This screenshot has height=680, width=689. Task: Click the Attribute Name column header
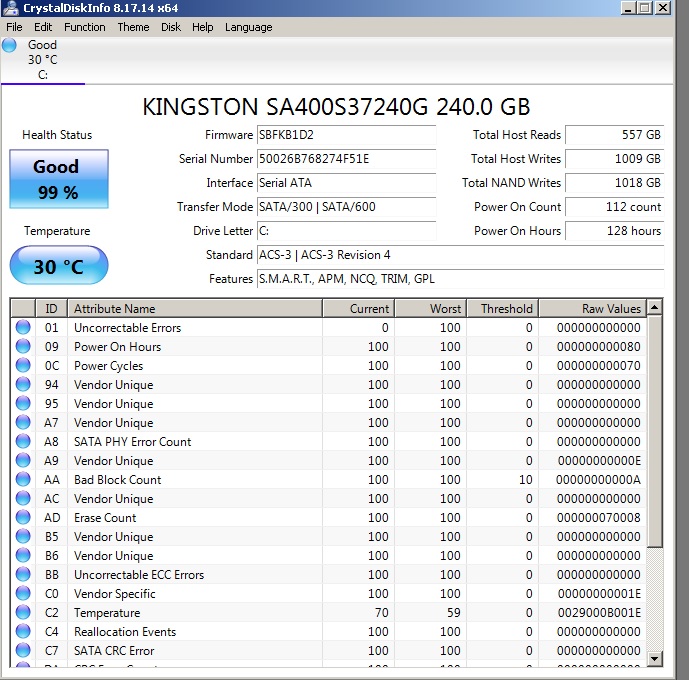click(x=195, y=308)
